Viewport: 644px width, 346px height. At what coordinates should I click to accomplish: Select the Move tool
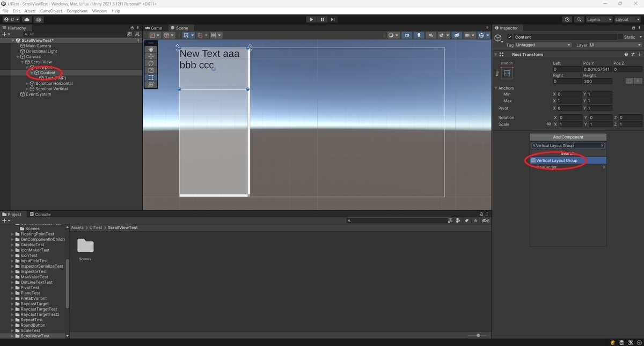pos(151,56)
